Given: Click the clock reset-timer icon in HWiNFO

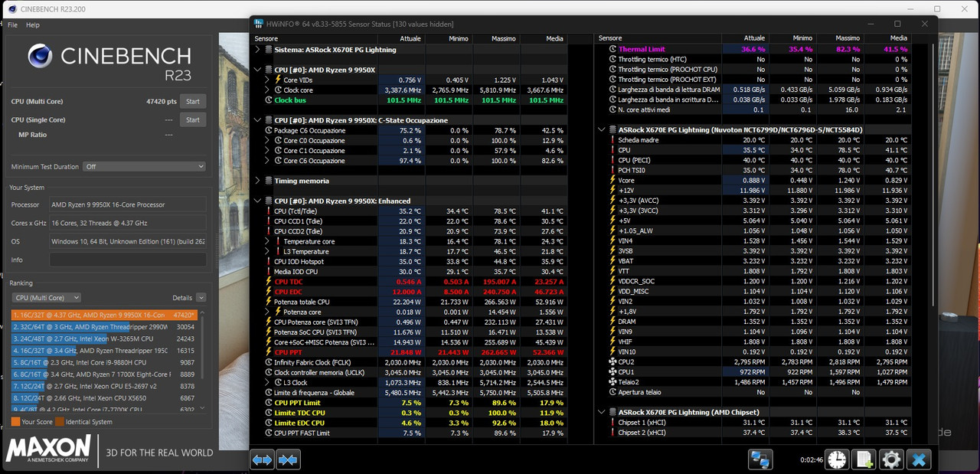Looking at the screenshot, I should tap(838, 459).
